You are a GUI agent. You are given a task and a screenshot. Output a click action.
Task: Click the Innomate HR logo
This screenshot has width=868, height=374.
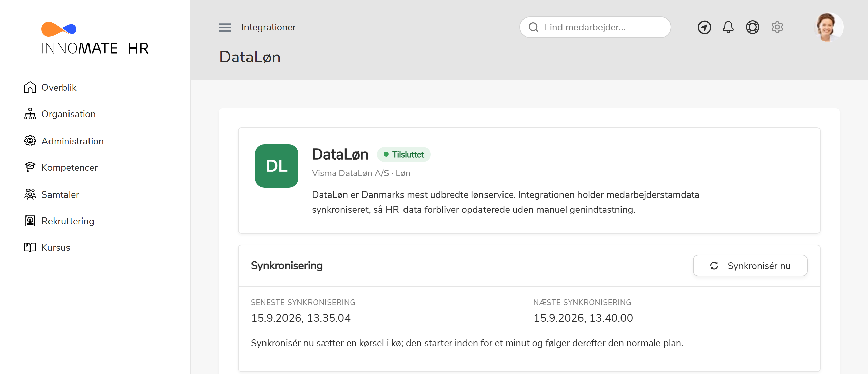click(x=95, y=38)
